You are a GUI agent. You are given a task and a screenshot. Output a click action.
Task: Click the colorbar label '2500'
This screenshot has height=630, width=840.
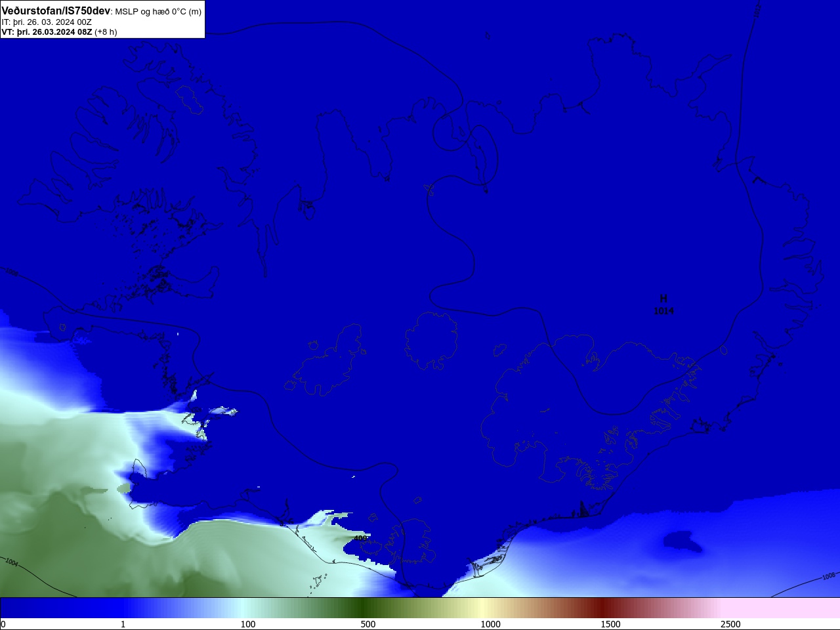pos(730,624)
